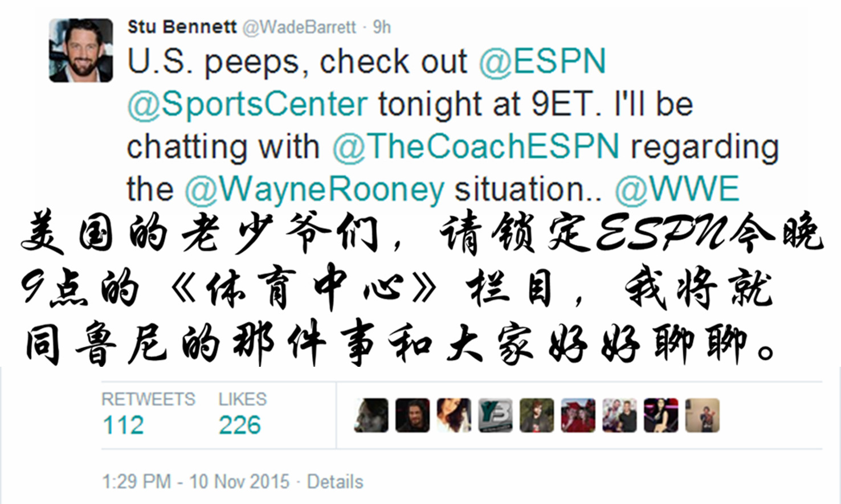Open the @SportsCenter mention link
Image resolution: width=841 pixels, height=504 pixels.
(247, 104)
